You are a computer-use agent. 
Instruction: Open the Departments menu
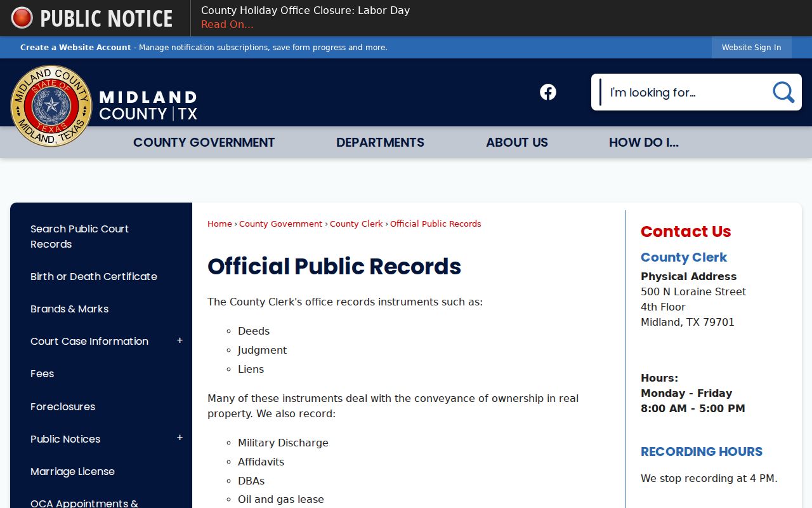[380, 142]
